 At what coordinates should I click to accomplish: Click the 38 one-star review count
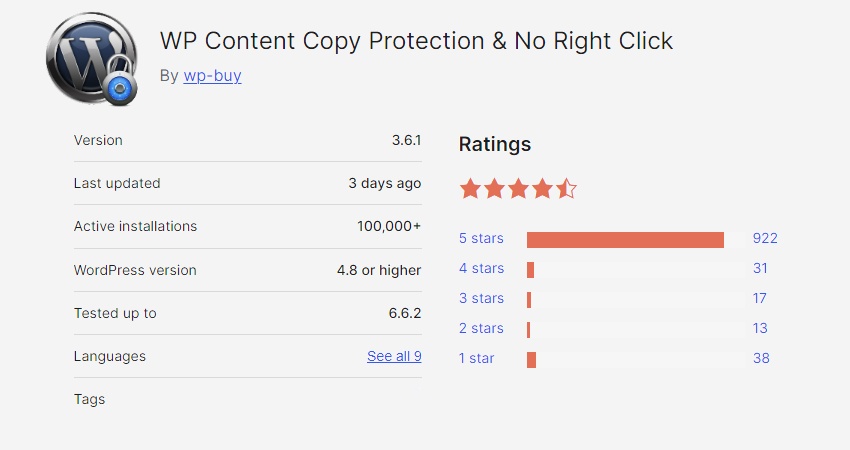pyautogui.click(x=761, y=358)
